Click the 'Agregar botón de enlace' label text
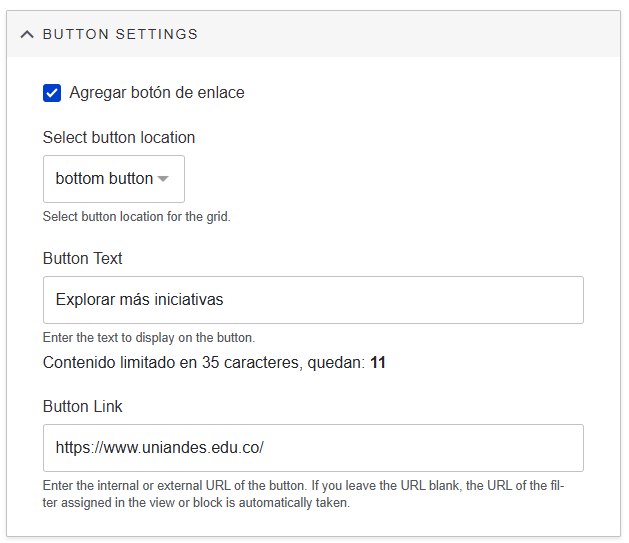 point(157,93)
